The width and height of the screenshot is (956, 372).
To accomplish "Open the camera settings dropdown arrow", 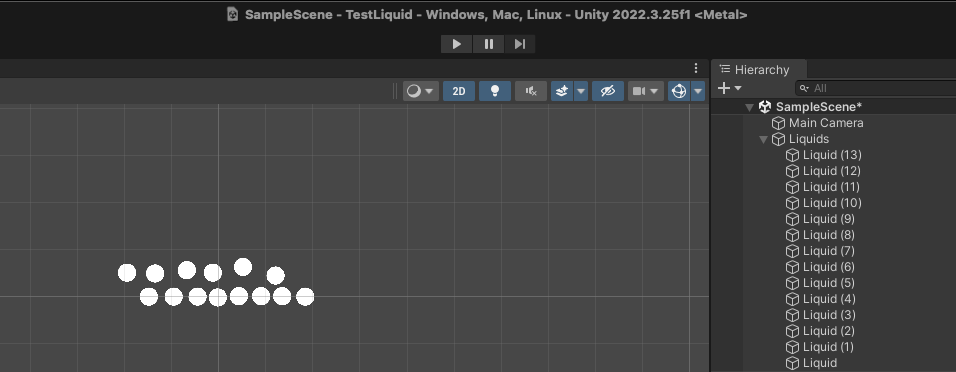I will coord(655,91).
